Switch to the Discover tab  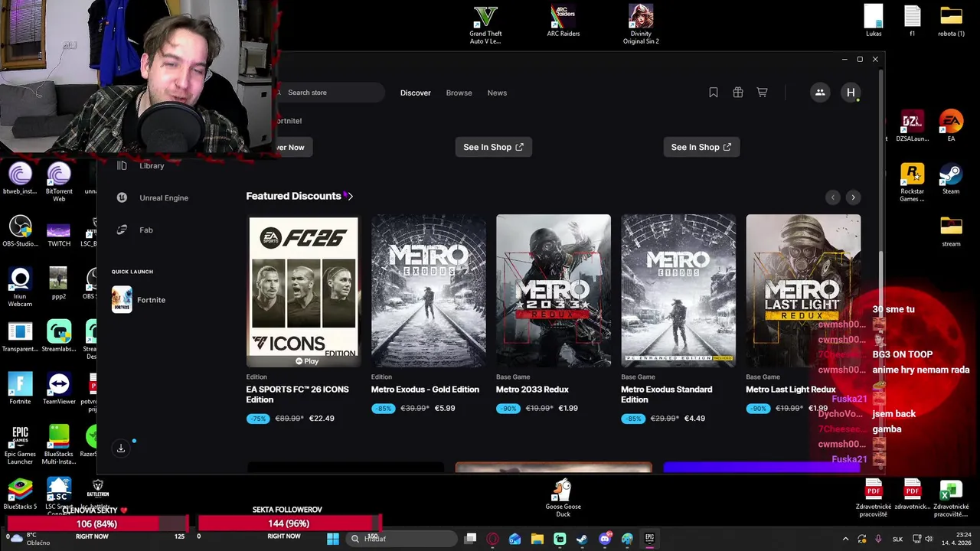(416, 93)
